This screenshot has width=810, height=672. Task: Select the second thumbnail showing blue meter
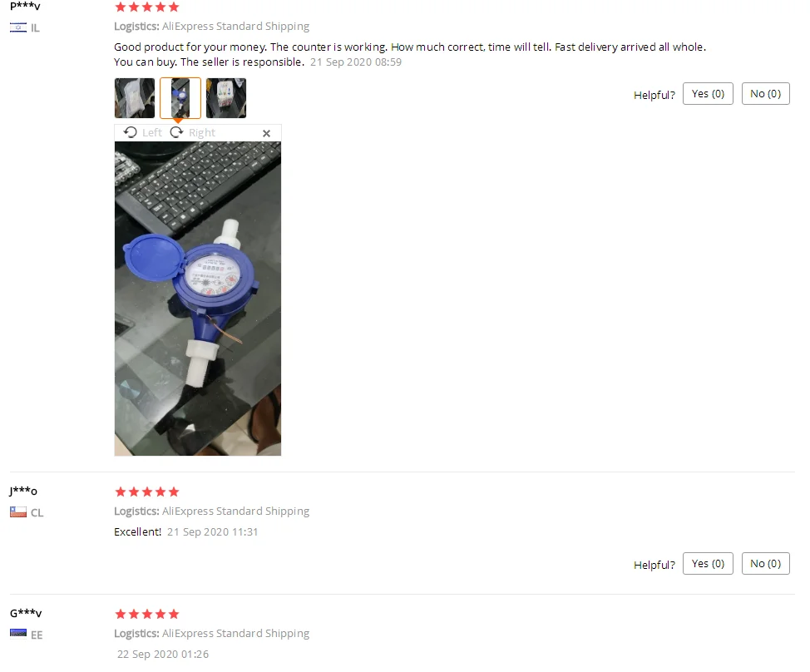point(180,98)
